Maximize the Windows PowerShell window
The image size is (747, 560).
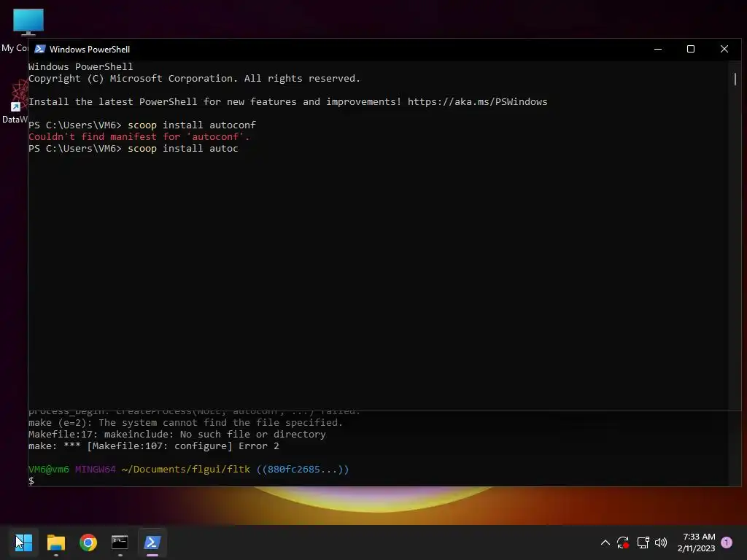tap(691, 49)
